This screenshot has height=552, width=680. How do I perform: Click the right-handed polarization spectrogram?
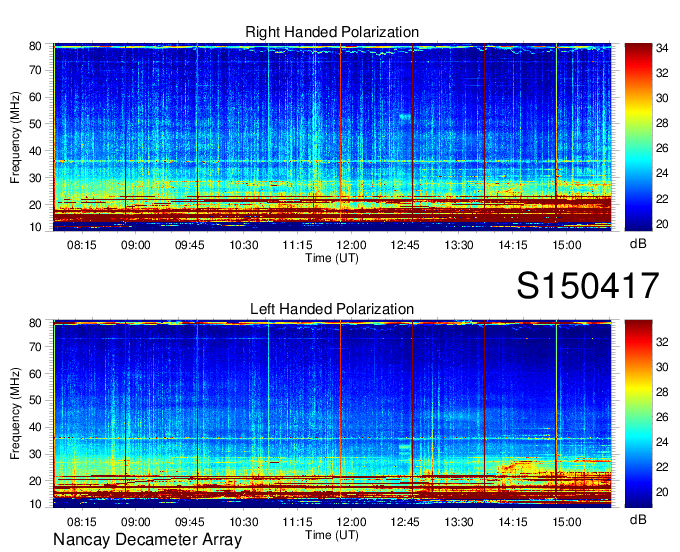coord(332,137)
